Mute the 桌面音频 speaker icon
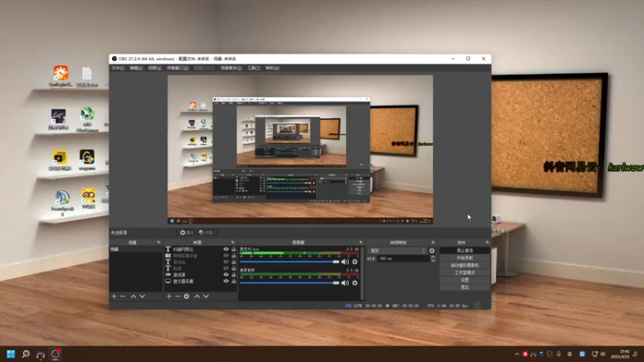Screen dimensions: 644x362 coord(345,283)
